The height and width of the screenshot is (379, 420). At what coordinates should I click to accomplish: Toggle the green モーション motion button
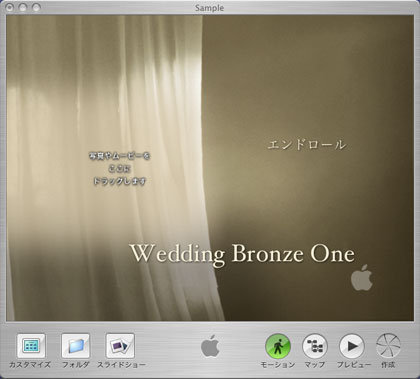278,346
